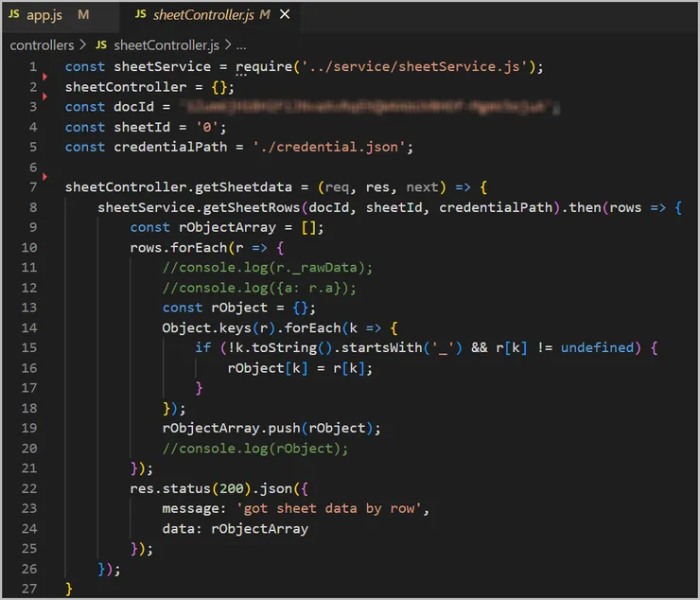Click the 'got sheet data by row' string
700x600 pixels.
pos(329,509)
